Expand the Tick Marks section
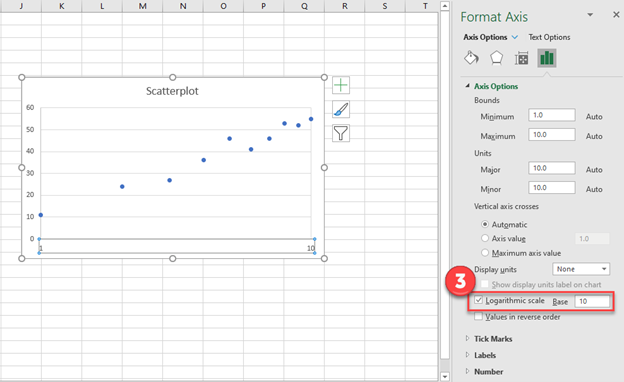Viewport: 624px width, 382px height. click(x=468, y=338)
